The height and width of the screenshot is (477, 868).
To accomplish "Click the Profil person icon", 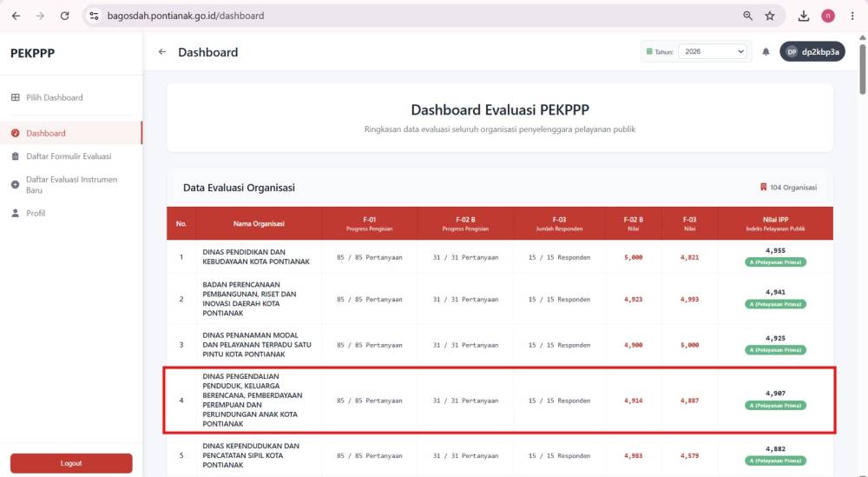I will (x=15, y=213).
